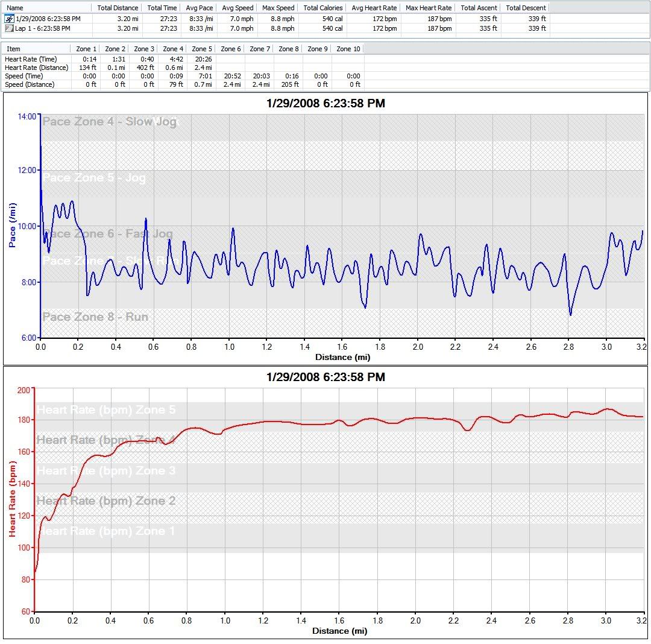Click the Total Ascent column header
This screenshot has height=644, width=651.
point(478,8)
